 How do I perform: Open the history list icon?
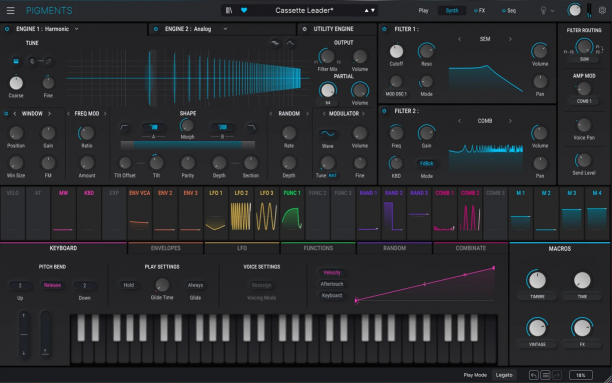pyautogui.click(x=545, y=375)
